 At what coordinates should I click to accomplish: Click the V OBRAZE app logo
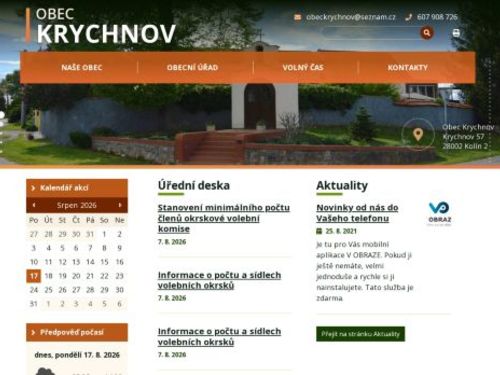439,214
